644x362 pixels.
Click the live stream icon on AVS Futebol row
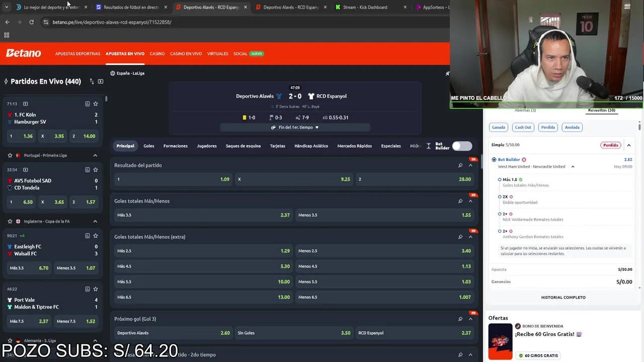coord(25,169)
